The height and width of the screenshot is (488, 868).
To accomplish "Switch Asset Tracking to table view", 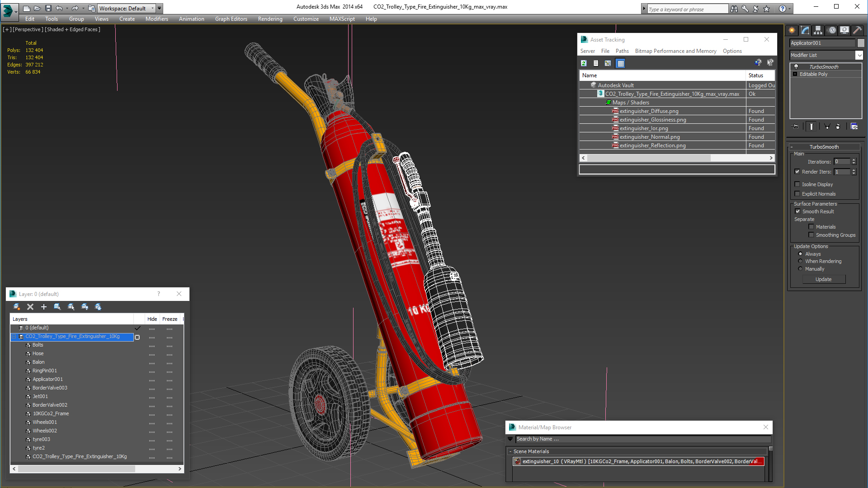I will (x=621, y=63).
